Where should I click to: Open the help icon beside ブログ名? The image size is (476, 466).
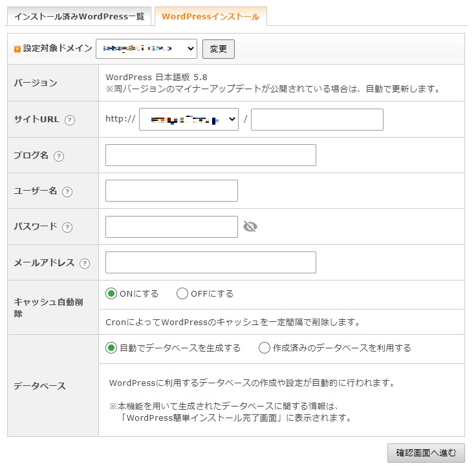point(59,156)
